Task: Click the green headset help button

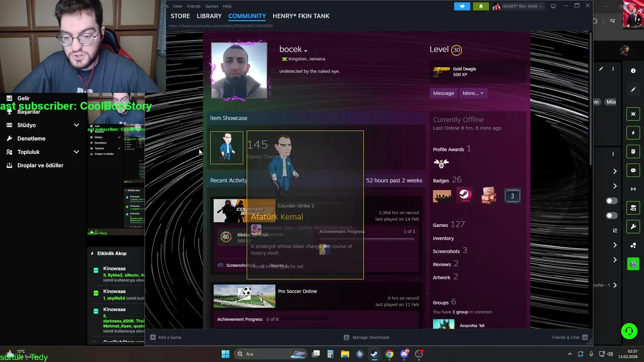Action: click(x=629, y=331)
